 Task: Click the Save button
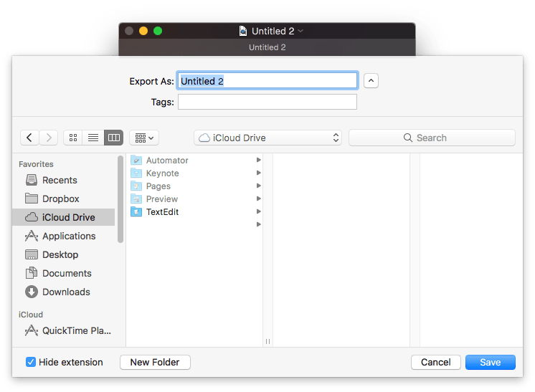[x=491, y=362]
